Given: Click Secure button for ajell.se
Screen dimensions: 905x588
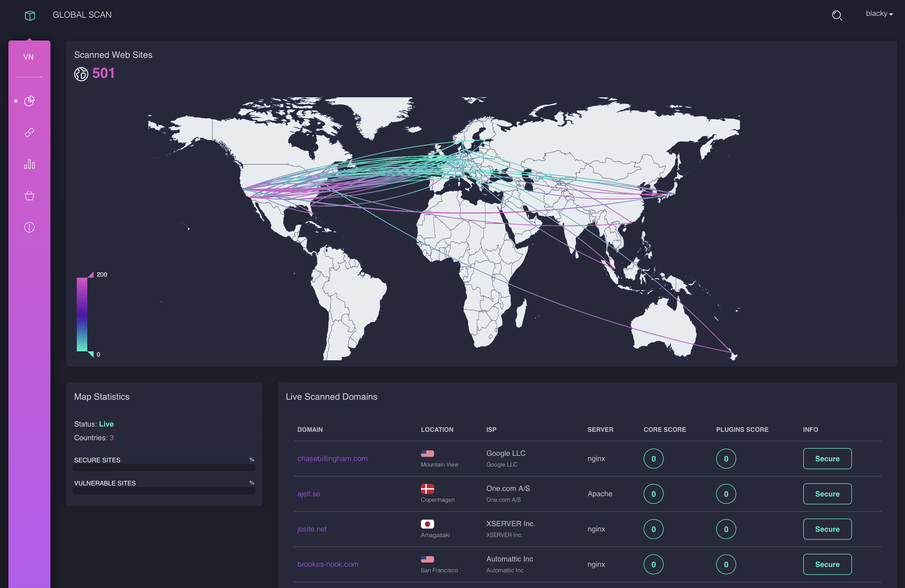Looking at the screenshot, I should point(827,494).
